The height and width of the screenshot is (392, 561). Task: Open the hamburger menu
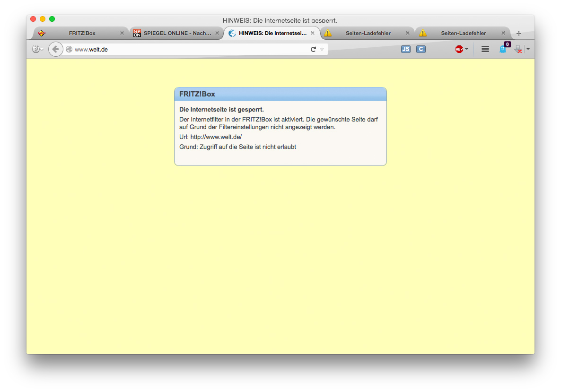485,49
